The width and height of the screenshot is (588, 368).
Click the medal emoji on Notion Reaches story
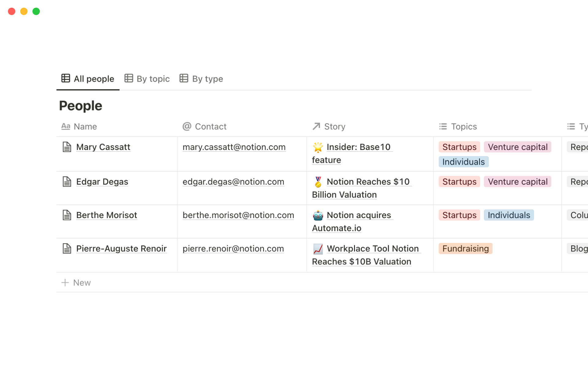[x=318, y=182]
